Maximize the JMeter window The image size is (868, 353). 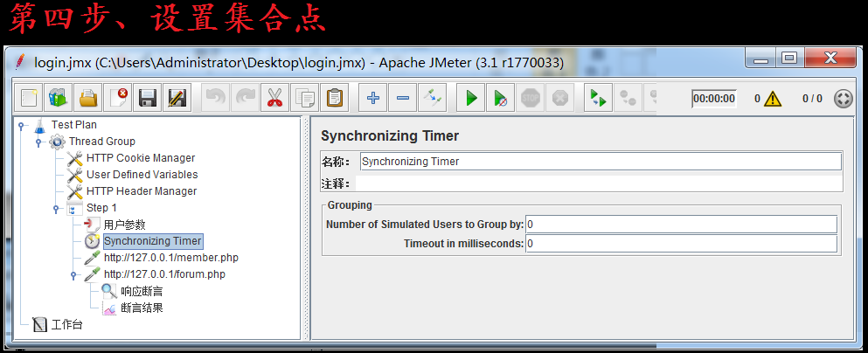789,58
